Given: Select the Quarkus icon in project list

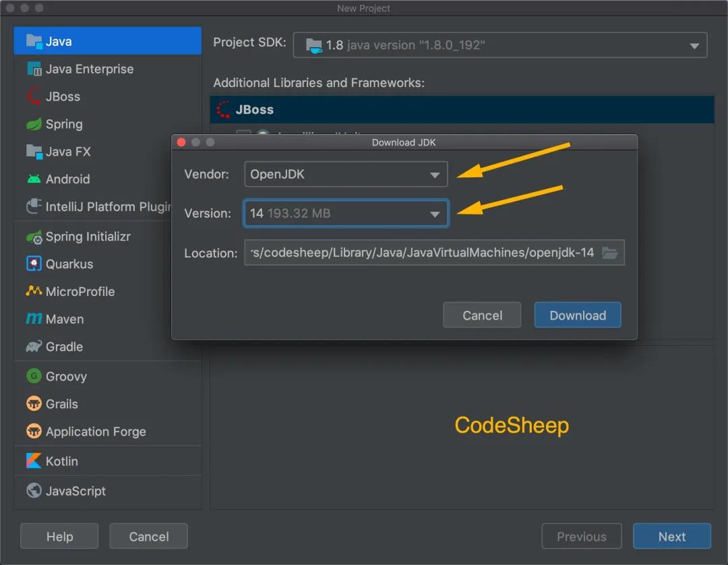Looking at the screenshot, I should pos(34,264).
